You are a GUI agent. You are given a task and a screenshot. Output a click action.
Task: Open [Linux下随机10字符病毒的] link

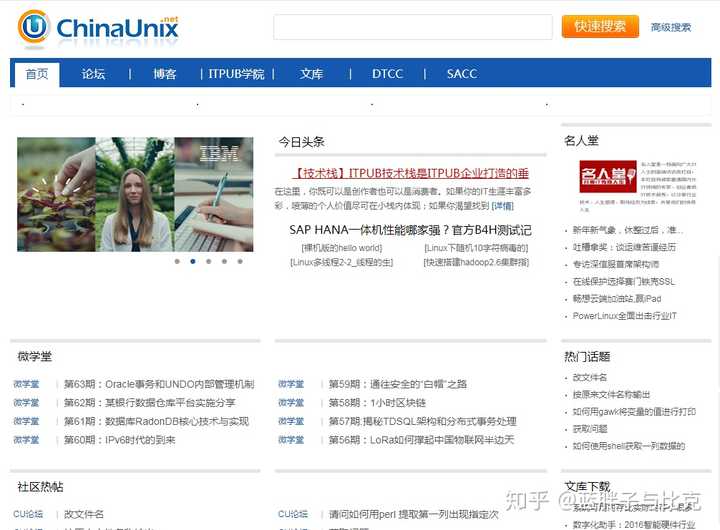pyautogui.click(x=476, y=248)
